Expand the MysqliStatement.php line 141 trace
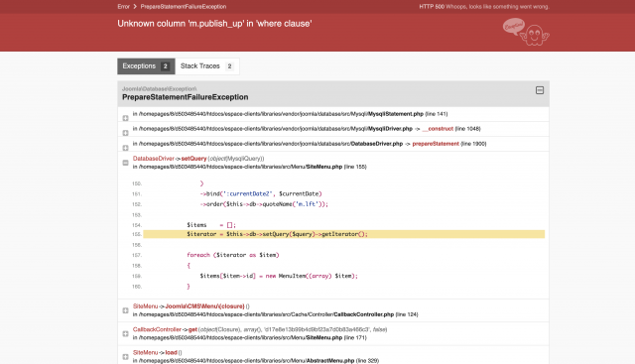The image size is (635, 364). point(126,118)
